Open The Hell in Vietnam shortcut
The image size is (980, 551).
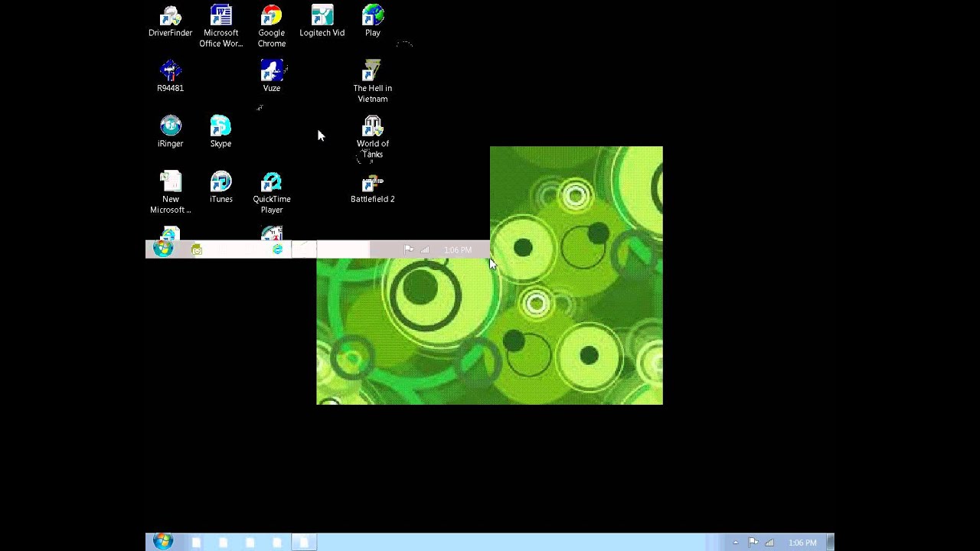coord(373,82)
